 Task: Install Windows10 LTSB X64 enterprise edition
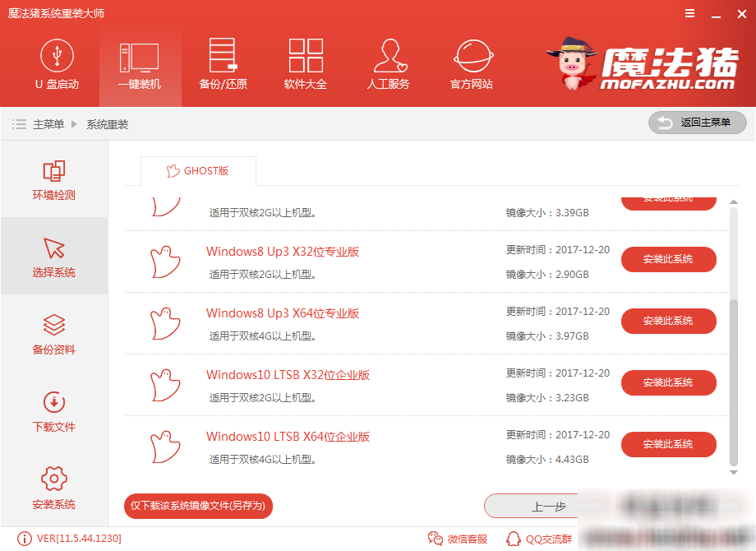click(668, 444)
